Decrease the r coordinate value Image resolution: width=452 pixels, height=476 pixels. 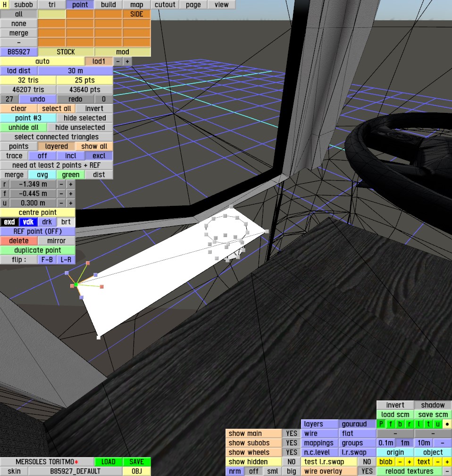tap(61, 184)
